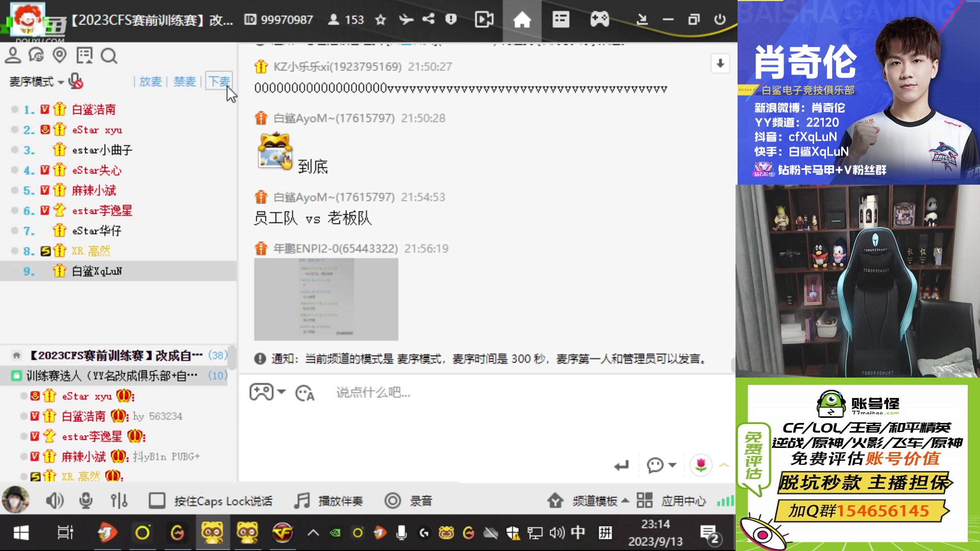The height and width of the screenshot is (551, 980).
Task: Click the user profile icon above mic list
Action: point(13,55)
